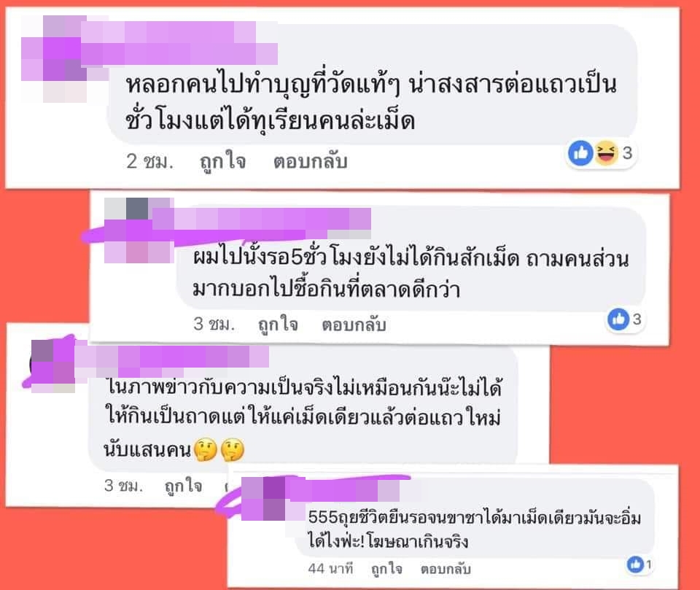
Task: Click ถูกใจ under the 44 นาที comment
Action: click(x=386, y=569)
